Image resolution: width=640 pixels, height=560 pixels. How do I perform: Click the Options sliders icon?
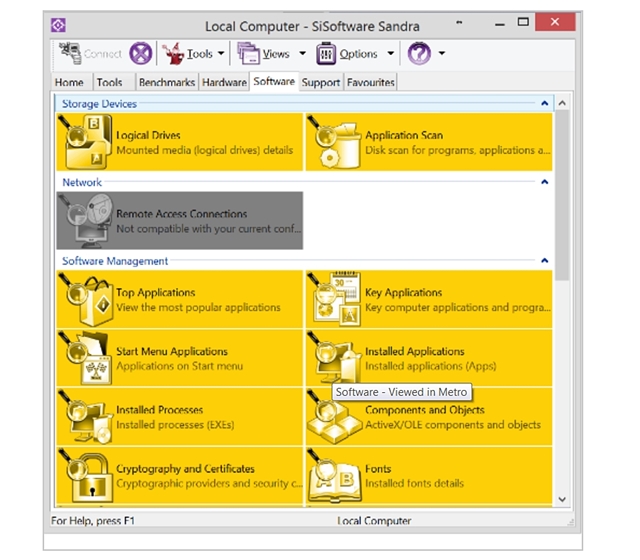[326, 53]
